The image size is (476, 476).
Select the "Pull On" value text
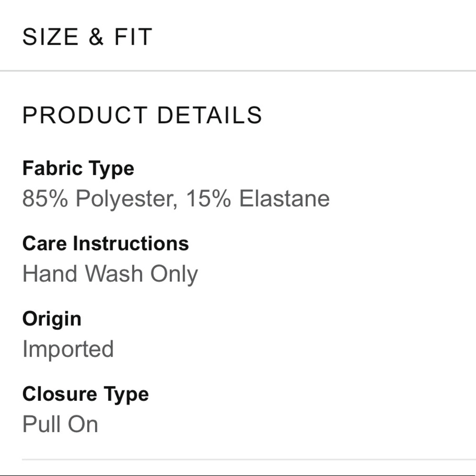pyautogui.click(x=60, y=424)
